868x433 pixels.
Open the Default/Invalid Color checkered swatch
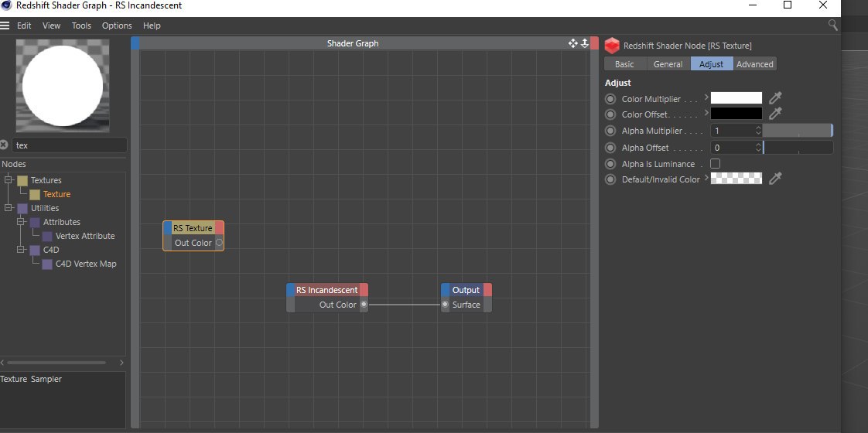(x=736, y=178)
